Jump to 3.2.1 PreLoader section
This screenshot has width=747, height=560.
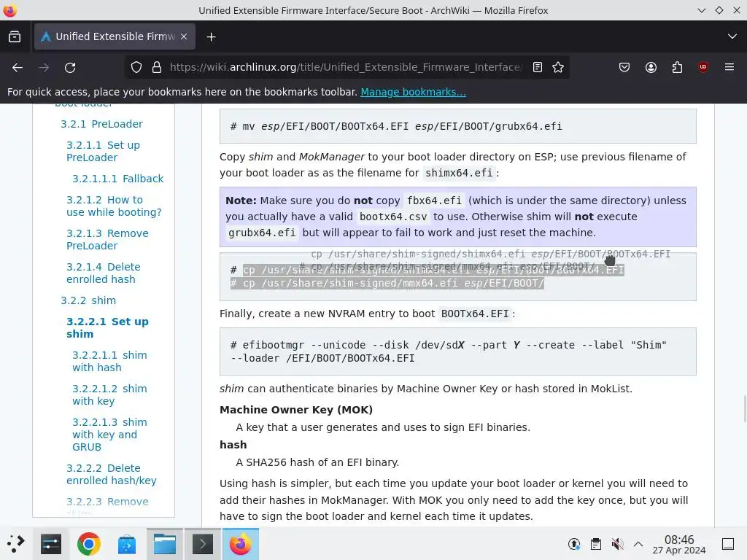[101, 124]
